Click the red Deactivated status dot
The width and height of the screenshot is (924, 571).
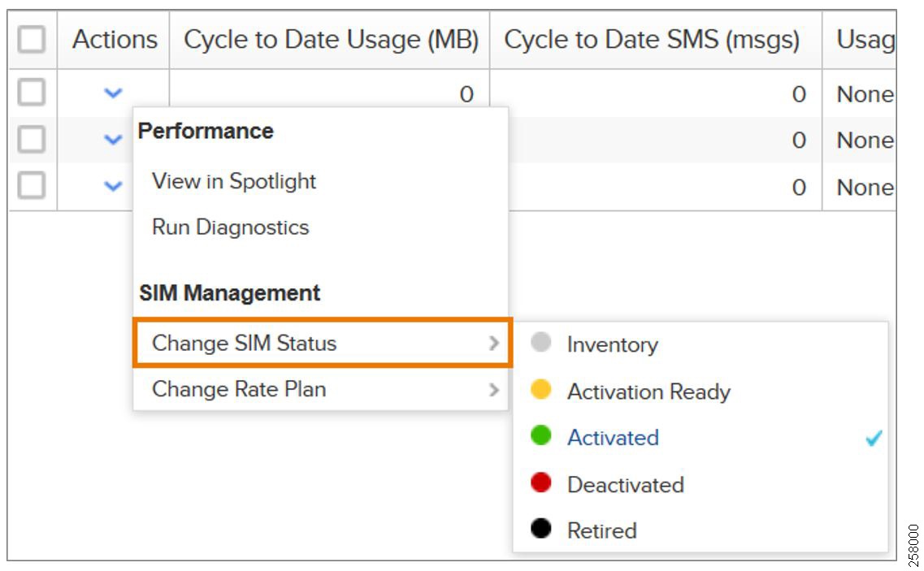[x=540, y=482]
